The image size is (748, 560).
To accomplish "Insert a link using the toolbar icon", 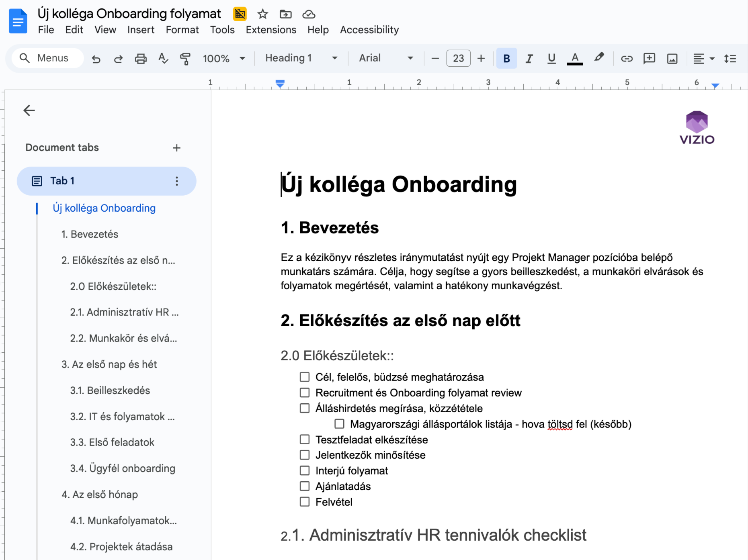I will tap(626, 58).
